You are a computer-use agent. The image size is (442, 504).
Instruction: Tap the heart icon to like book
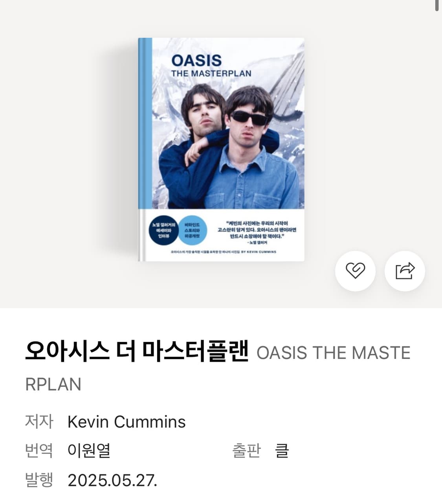[x=355, y=271]
